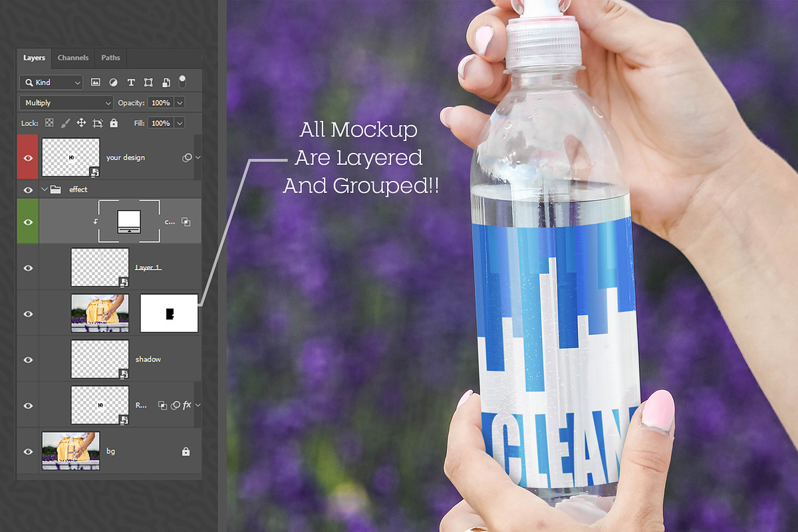
Task: Filter for smart objects icon
Action: point(166,82)
